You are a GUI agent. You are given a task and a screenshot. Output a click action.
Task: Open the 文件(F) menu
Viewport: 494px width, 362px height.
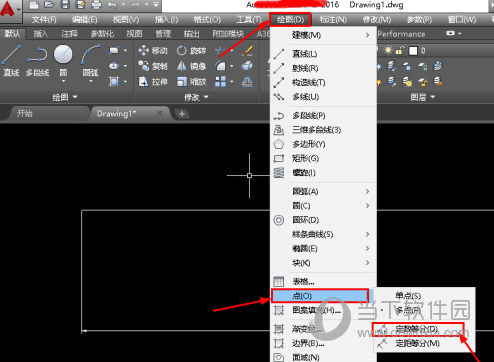click(44, 20)
